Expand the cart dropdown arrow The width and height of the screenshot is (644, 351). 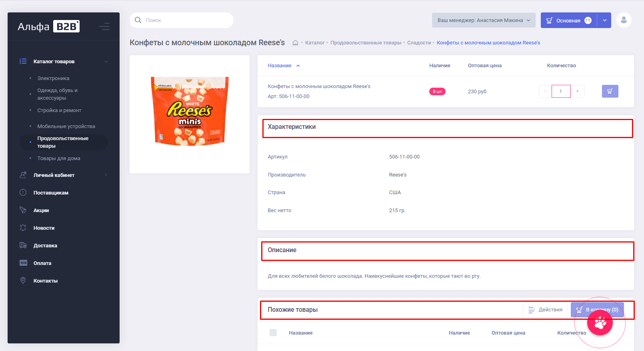604,20
